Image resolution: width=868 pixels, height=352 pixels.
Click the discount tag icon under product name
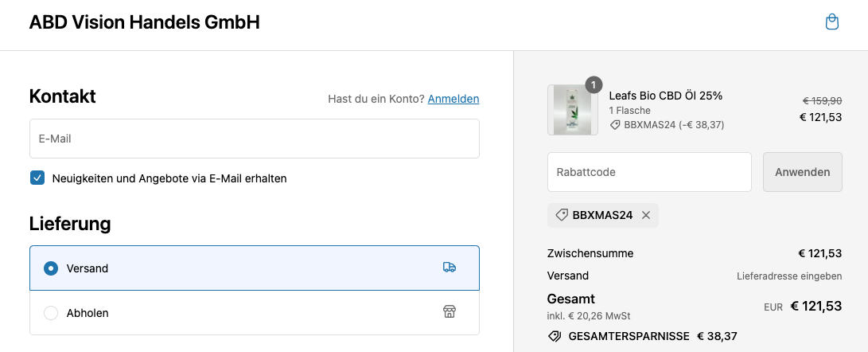click(x=614, y=125)
